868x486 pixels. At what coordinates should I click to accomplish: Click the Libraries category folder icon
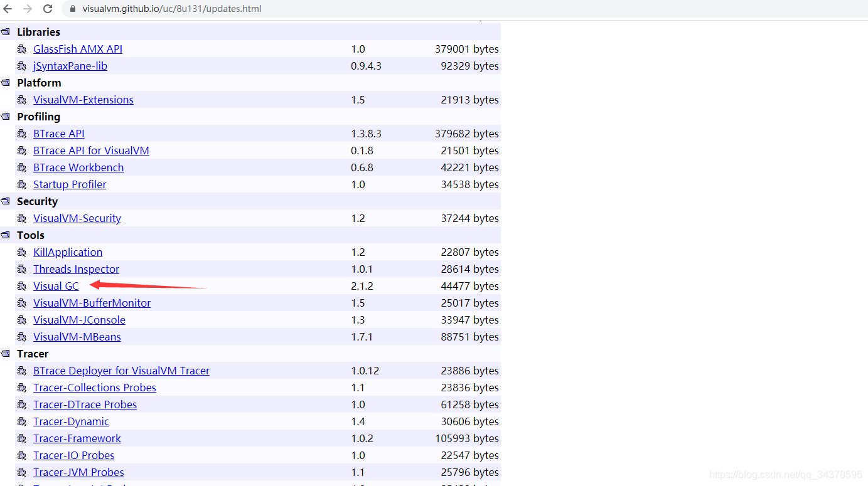click(x=6, y=32)
